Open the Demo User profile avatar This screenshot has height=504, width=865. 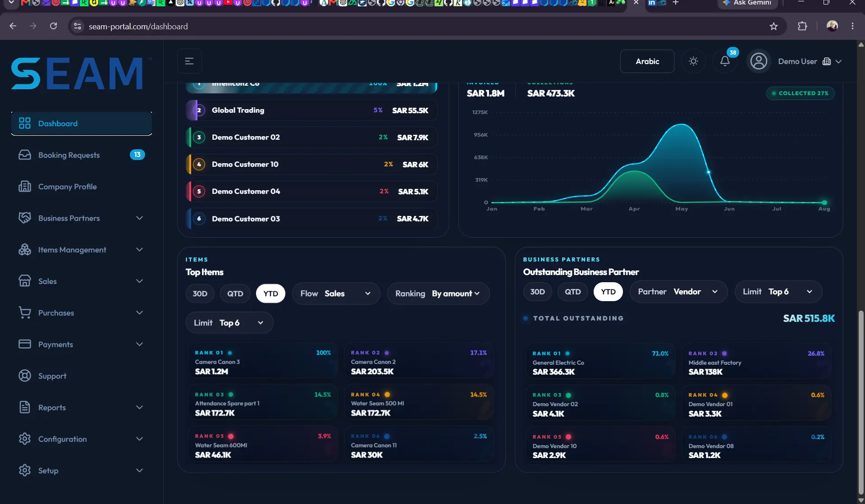pyautogui.click(x=759, y=61)
